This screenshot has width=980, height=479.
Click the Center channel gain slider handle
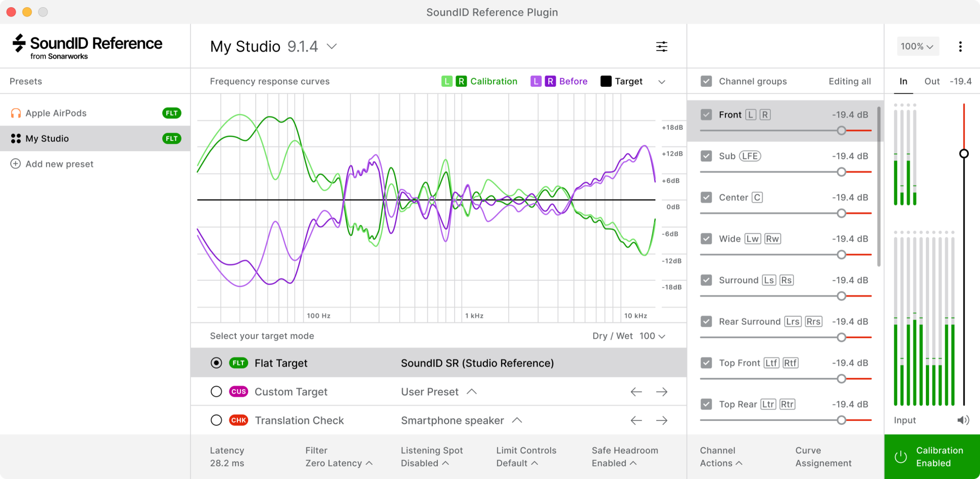click(841, 213)
